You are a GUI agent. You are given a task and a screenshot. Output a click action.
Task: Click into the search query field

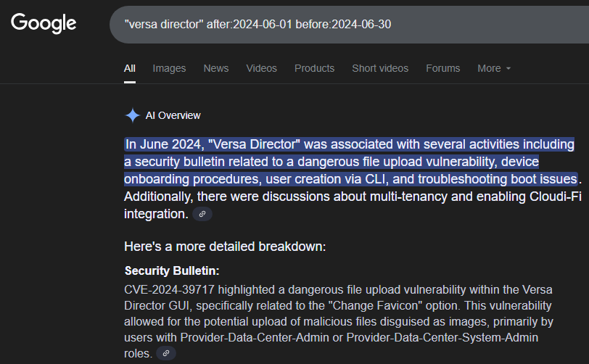326,24
